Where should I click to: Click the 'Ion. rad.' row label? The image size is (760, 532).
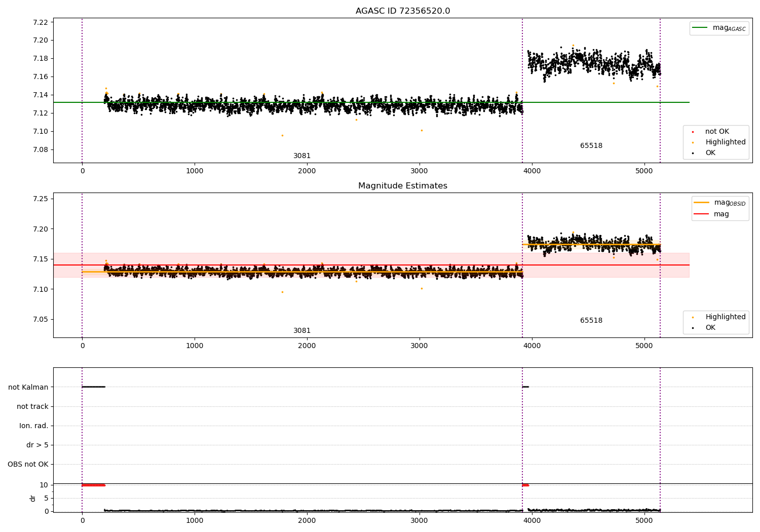(34, 426)
